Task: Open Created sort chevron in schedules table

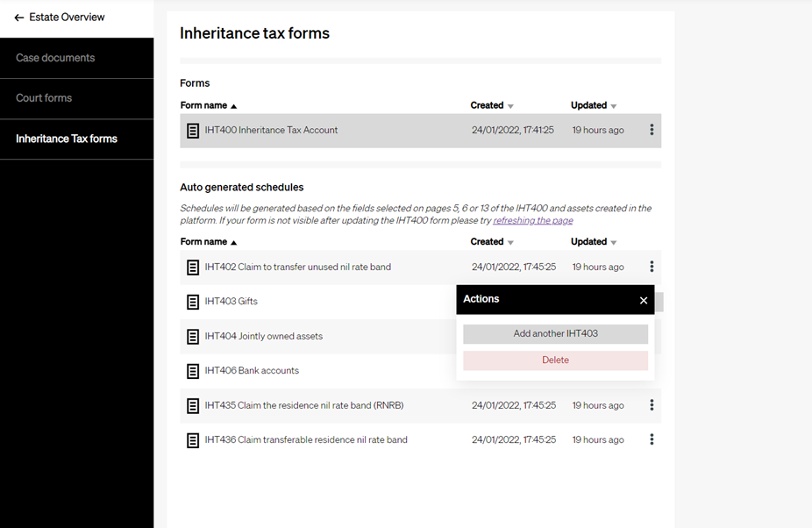Action: (x=512, y=241)
